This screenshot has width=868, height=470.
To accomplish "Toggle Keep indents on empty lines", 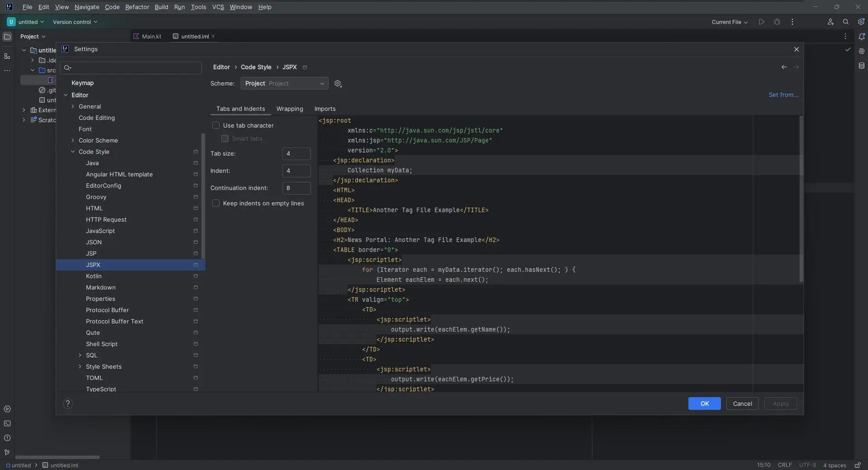I will point(216,204).
